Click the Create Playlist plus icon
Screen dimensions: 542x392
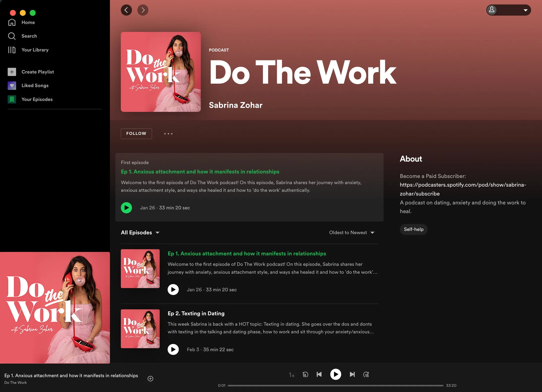(12, 72)
